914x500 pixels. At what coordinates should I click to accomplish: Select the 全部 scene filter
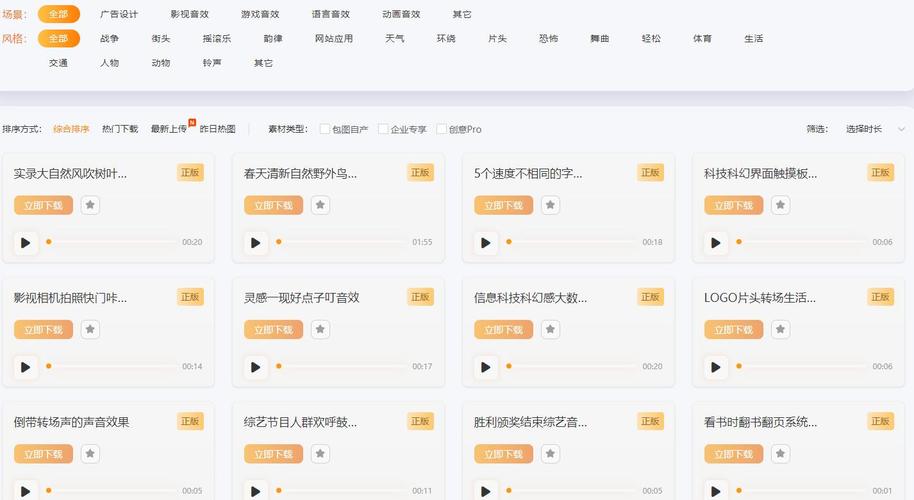[x=58, y=14]
